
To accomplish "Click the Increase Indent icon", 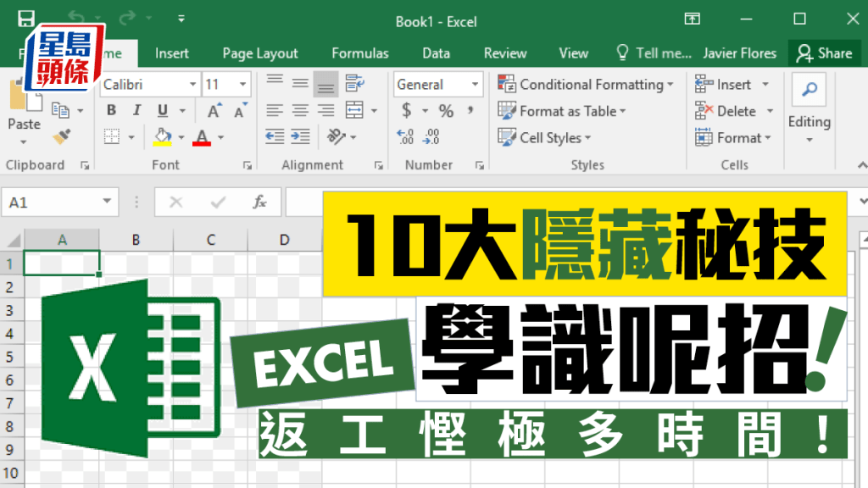I will (300, 136).
